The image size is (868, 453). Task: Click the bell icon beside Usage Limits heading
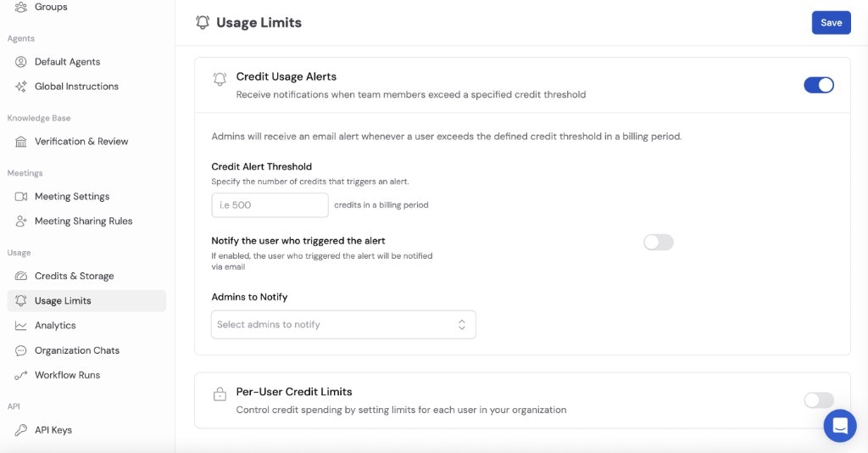pos(203,22)
